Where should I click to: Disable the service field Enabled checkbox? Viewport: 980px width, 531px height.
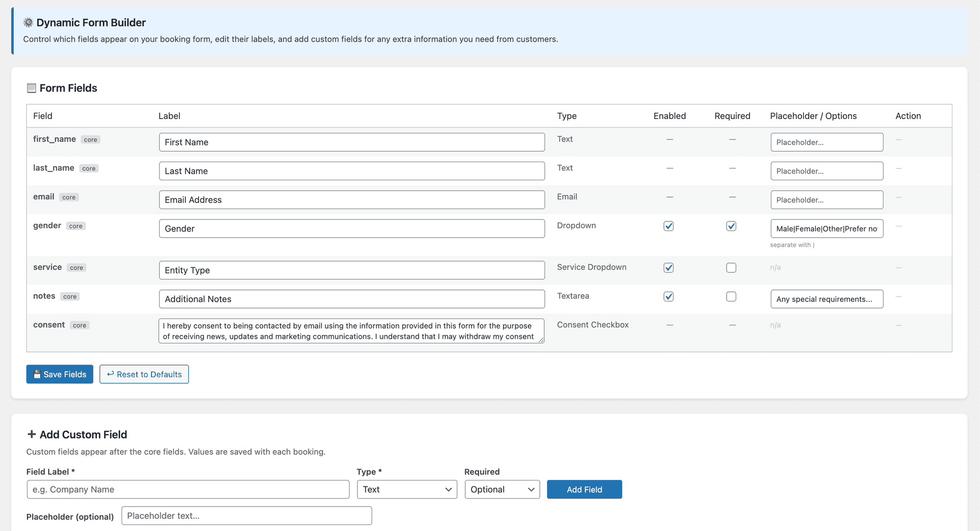tap(669, 267)
